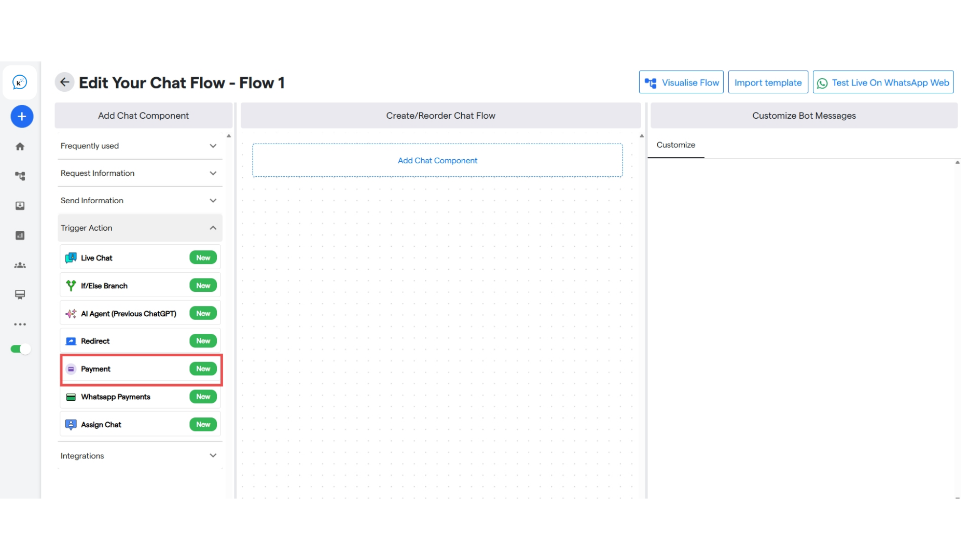Collapse the Trigger Action section
This screenshot has width=968, height=560.
(x=140, y=228)
